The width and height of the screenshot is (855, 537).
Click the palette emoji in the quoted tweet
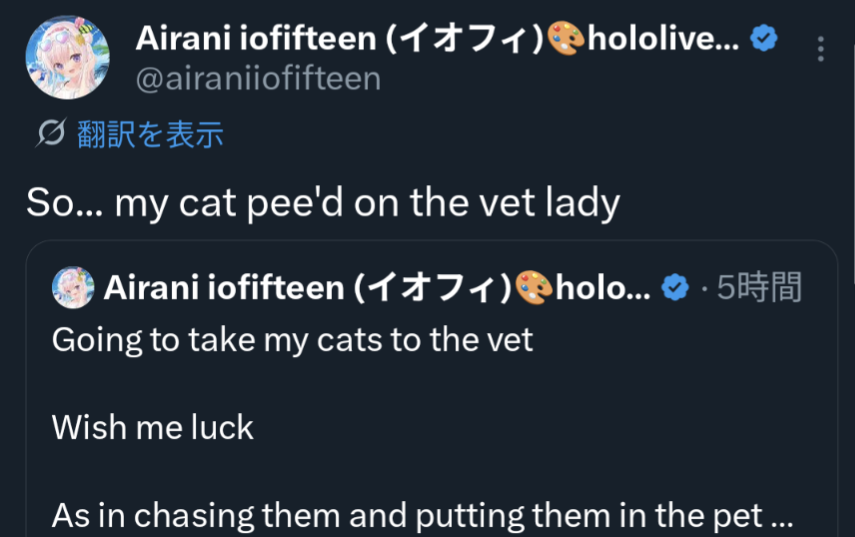533,289
